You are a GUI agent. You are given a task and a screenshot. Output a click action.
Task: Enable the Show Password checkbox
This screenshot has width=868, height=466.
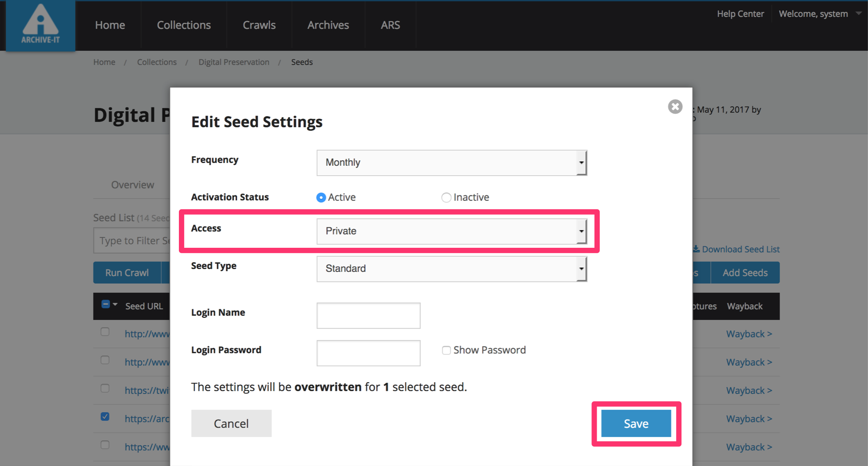click(446, 350)
